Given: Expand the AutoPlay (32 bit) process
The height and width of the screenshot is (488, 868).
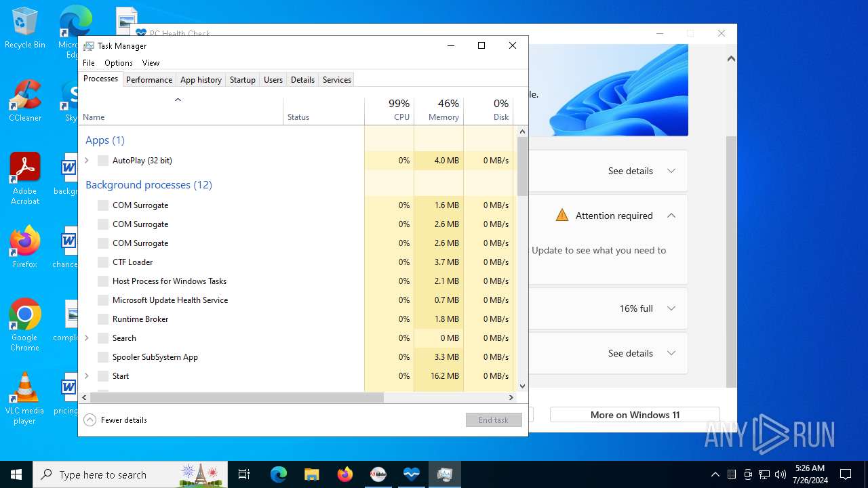Looking at the screenshot, I should click(x=87, y=161).
